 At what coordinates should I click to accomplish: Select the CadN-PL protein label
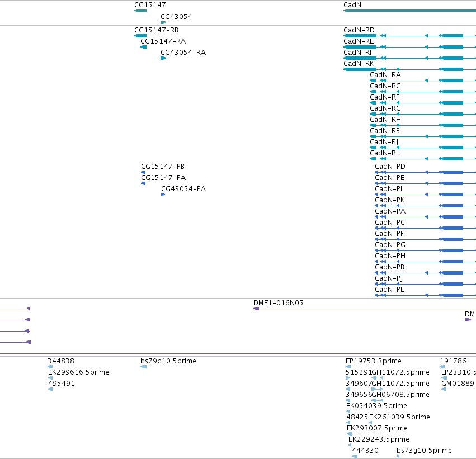coord(389,290)
